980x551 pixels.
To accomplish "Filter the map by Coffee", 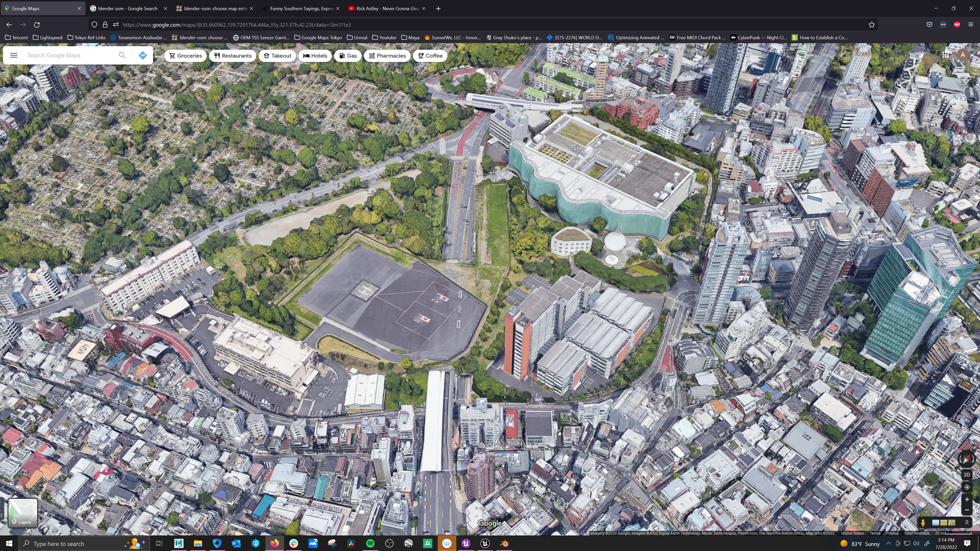I will [430, 56].
